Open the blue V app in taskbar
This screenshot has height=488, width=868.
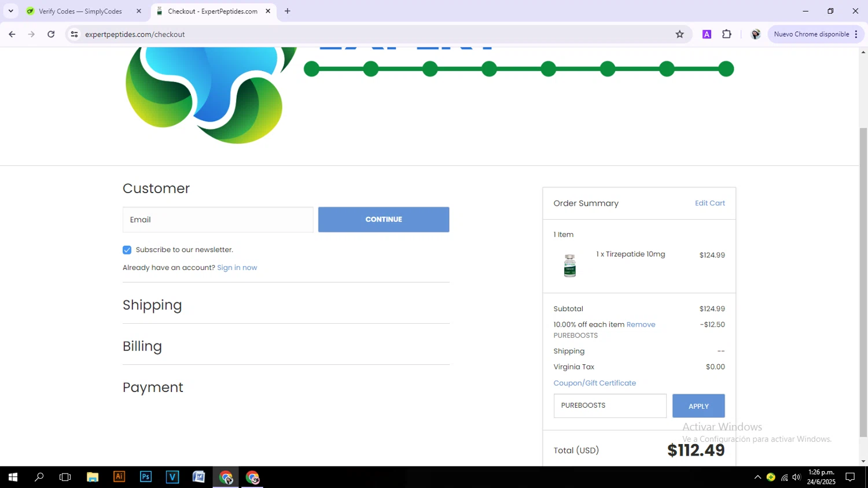[x=172, y=477]
